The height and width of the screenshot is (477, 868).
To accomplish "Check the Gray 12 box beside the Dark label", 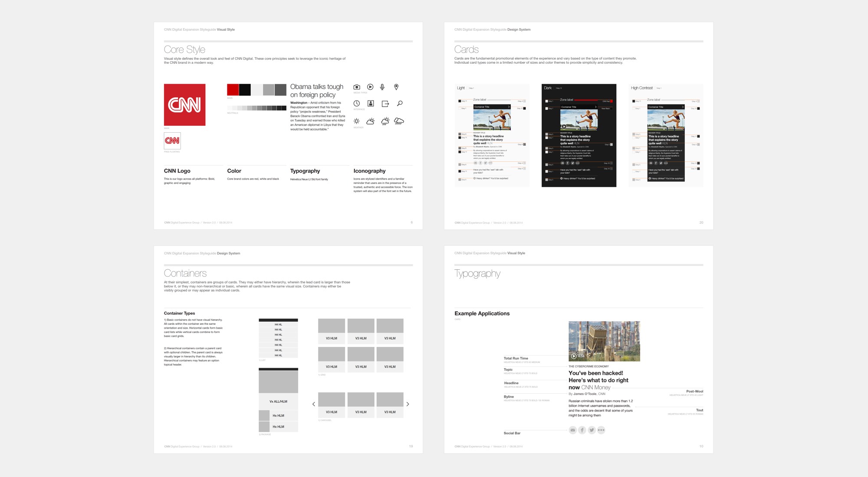I will (555, 88).
